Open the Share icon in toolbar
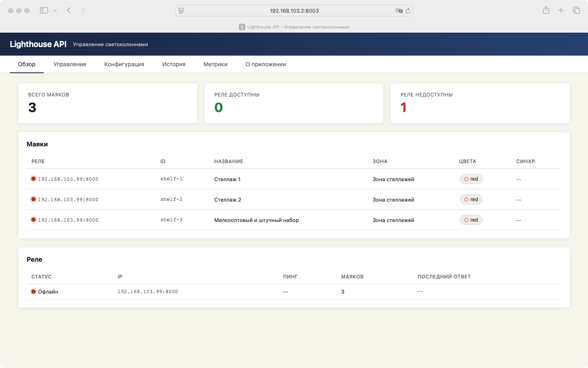Screen dimensions: 588x368 pos(546,11)
